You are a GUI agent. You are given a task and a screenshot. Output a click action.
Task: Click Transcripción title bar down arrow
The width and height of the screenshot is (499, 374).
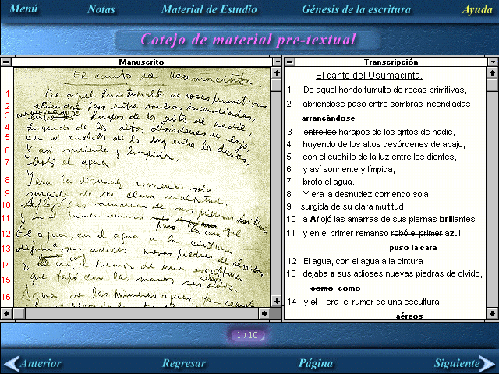[x=492, y=62]
